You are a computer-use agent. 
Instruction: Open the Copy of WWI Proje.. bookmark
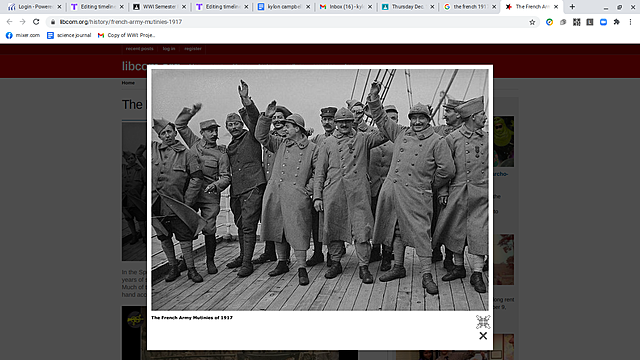click(127, 36)
